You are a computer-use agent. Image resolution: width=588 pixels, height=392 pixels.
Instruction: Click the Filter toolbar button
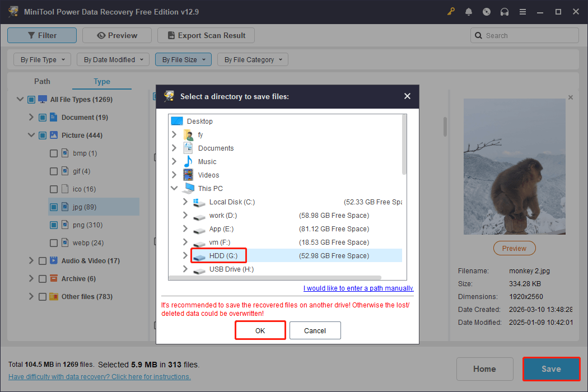[x=42, y=35]
